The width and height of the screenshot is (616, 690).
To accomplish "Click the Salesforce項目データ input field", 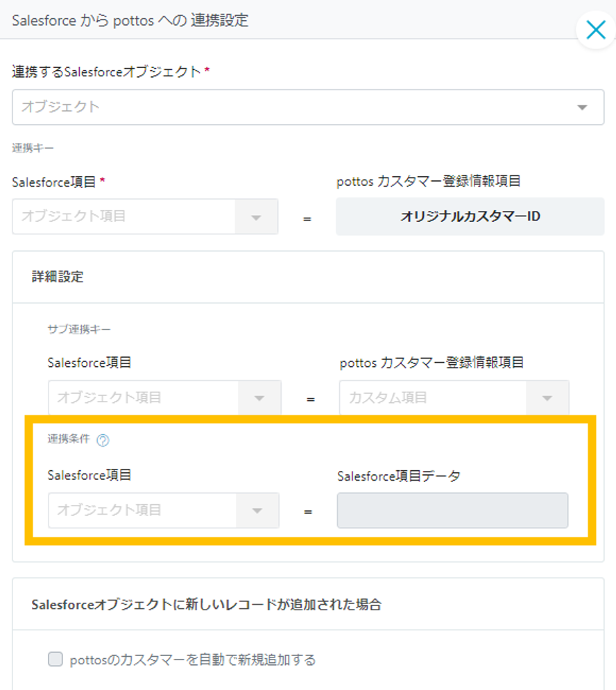I will coord(452,510).
